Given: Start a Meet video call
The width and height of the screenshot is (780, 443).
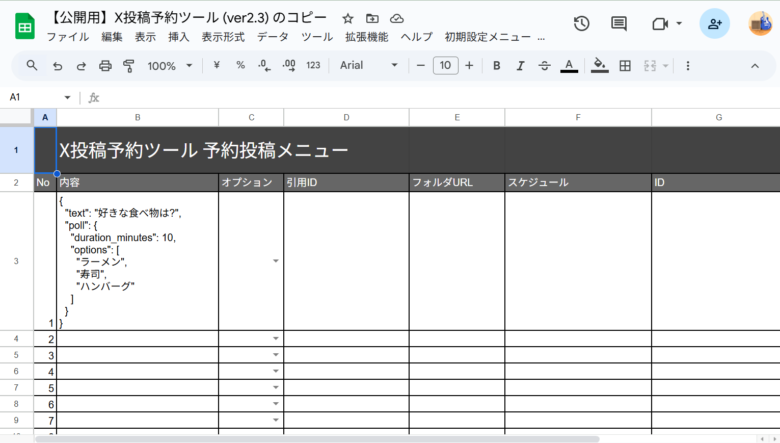Looking at the screenshot, I should pyautogui.click(x=660, y=24).
